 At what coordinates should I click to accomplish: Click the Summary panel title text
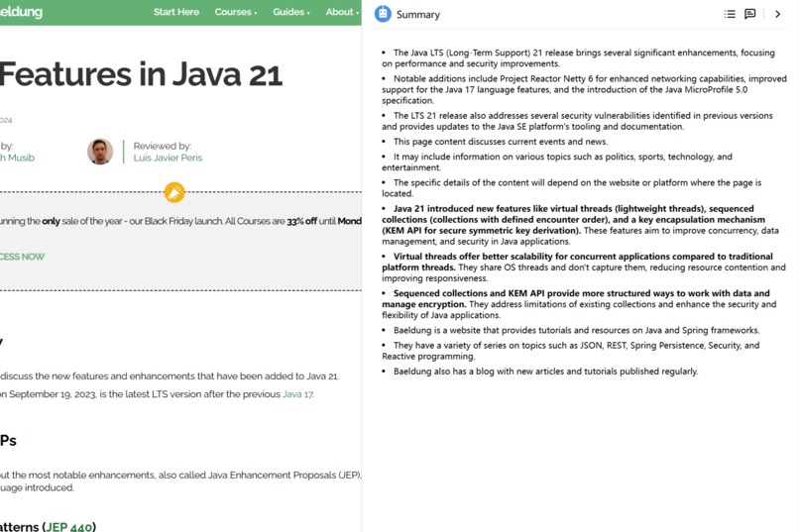[418, 14]
